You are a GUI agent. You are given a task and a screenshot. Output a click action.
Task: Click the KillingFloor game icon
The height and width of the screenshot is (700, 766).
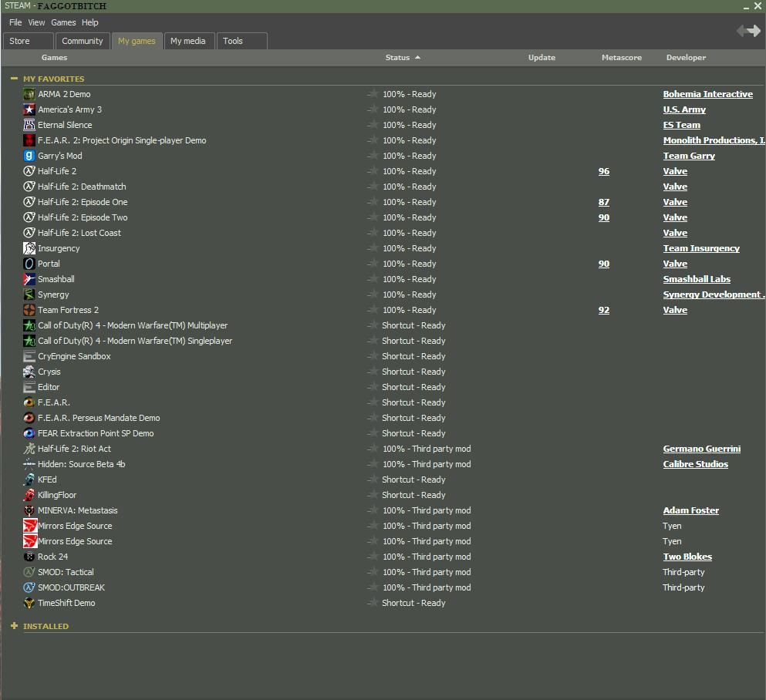tap(29, 495)
